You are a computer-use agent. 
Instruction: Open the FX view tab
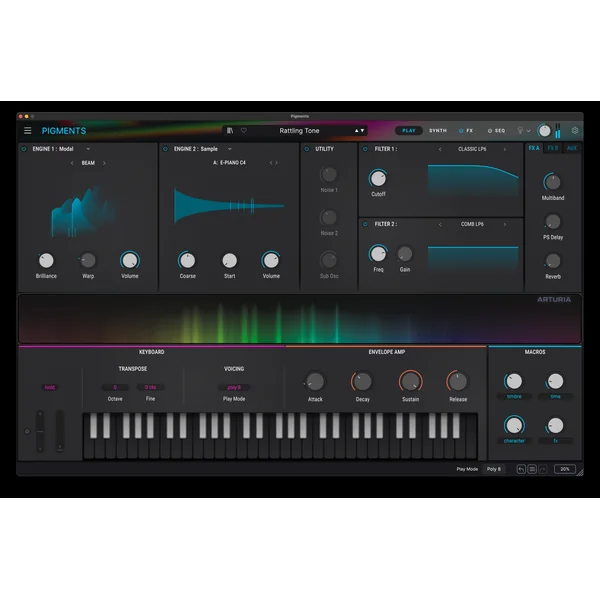coord(470,130)
